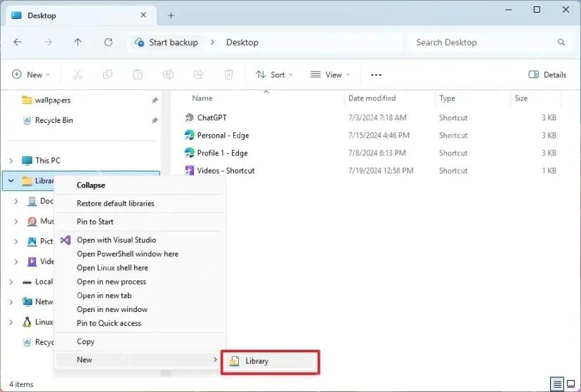This screenshot has height=392, width=581.
Task: Unpin the pinned Recycle Bin pin icon
Action: point(155,120)
